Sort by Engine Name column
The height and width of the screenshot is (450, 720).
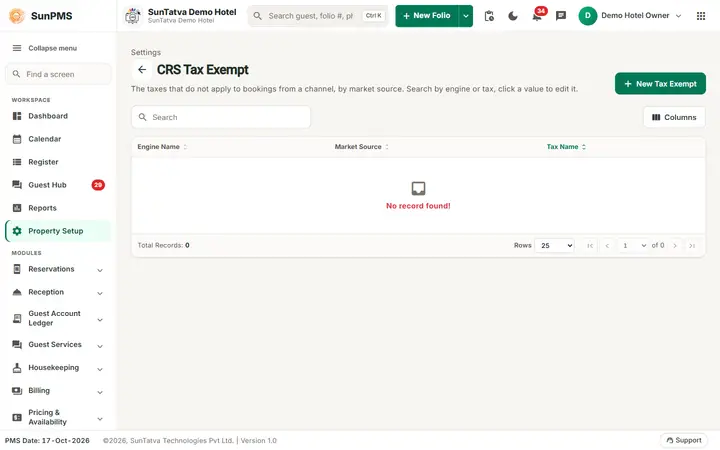point(162,147)
